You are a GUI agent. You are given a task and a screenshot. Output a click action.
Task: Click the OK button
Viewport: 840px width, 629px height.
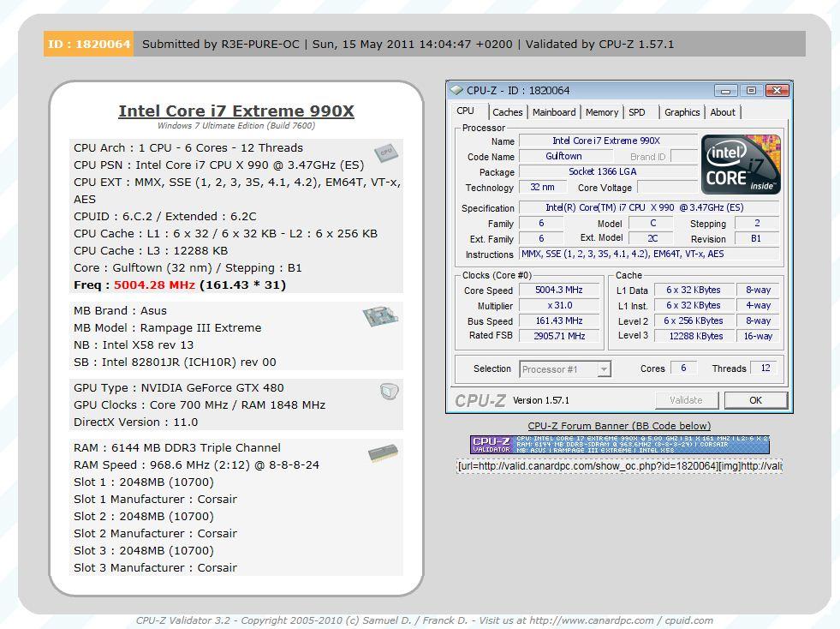pos(755,400)
